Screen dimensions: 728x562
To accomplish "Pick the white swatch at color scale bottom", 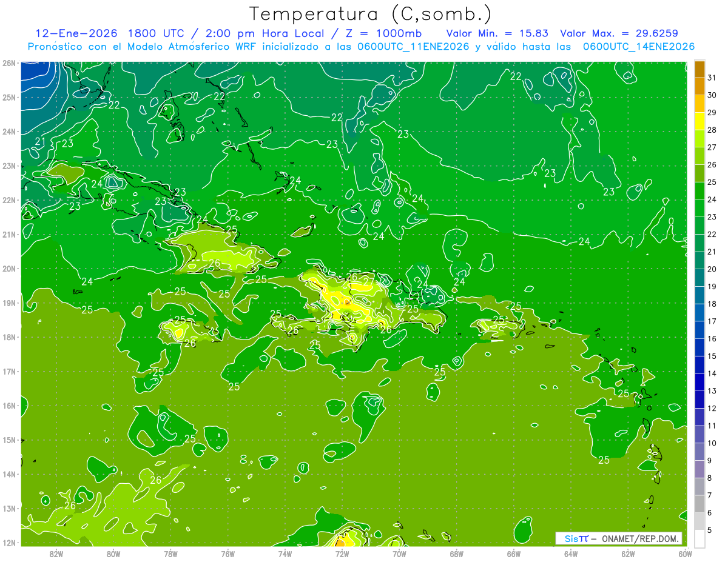I will 699,539.
